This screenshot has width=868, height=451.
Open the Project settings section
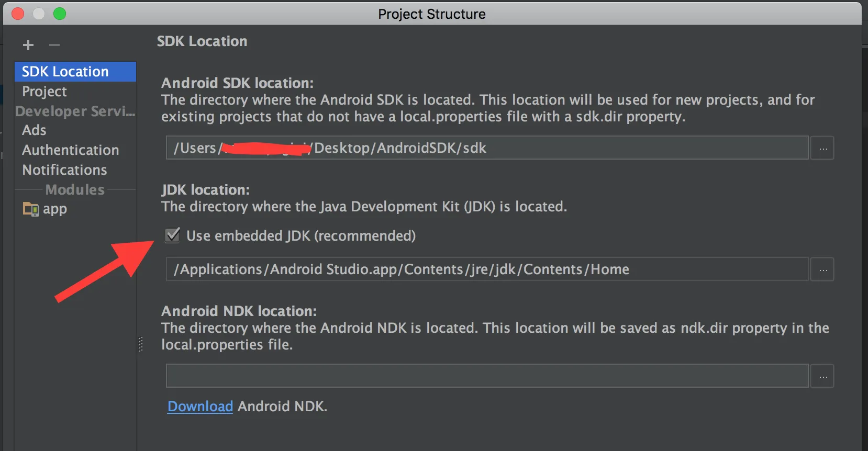tap(44, 92)
